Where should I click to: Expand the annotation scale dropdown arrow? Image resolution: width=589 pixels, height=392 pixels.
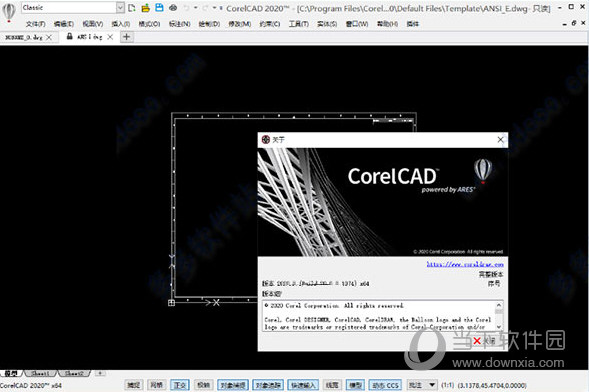(432, 385)
